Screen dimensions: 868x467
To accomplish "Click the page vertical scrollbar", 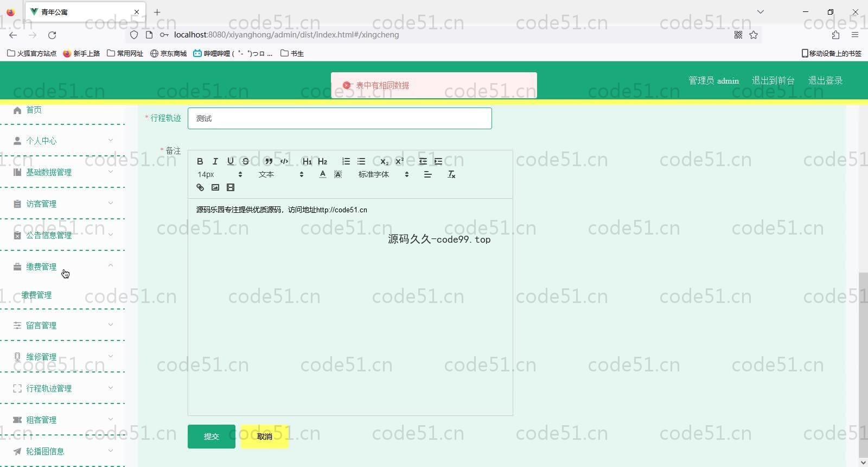I will (863, 365).
